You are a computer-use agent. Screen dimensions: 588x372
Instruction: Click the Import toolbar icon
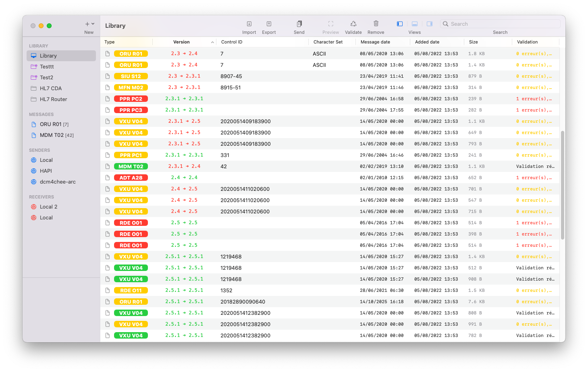[249, 24]
